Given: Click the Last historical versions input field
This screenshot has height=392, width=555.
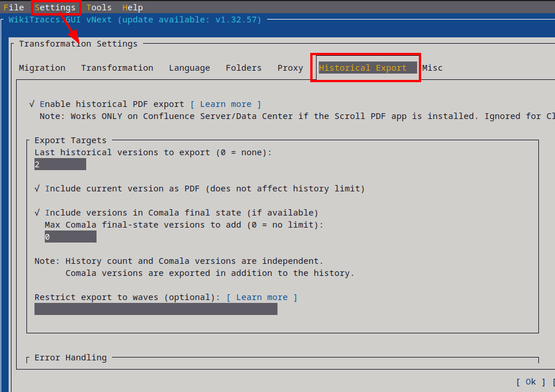Looking at the screenshot, I should coord(60,164).
